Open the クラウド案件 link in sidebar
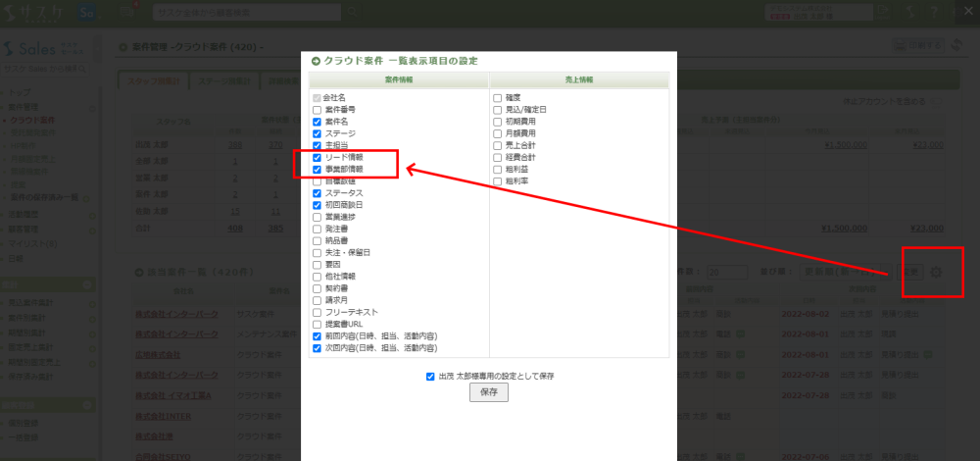The image size is (980, 461). click(x=32, y=120)
